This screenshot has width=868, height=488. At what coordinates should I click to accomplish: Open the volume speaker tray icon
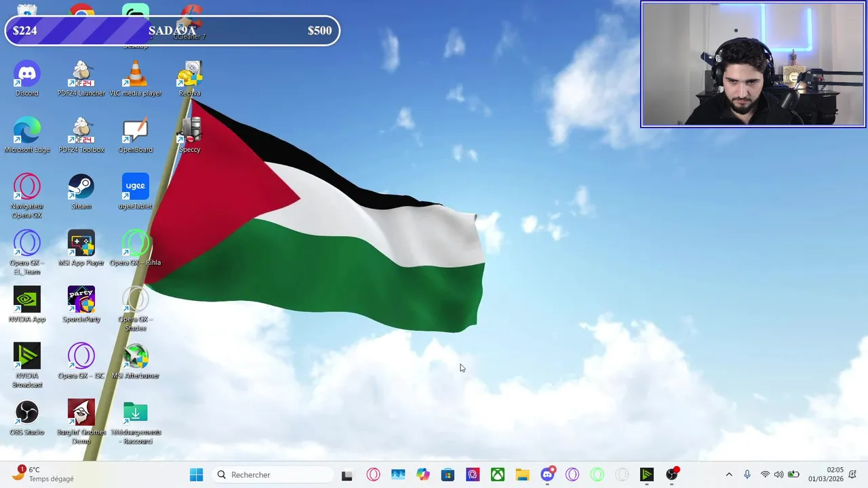778,474
